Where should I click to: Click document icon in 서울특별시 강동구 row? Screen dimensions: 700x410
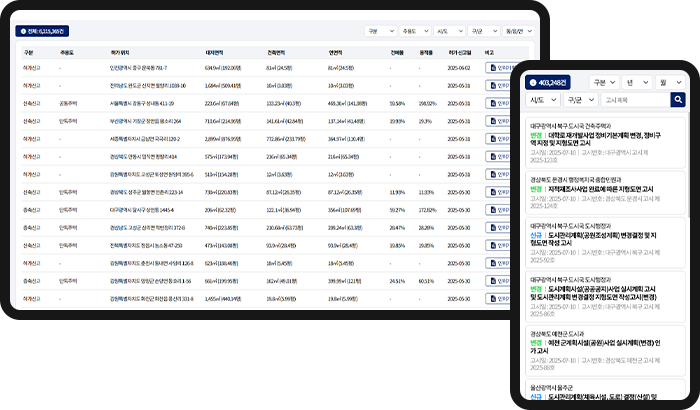(x=491, y=103)
